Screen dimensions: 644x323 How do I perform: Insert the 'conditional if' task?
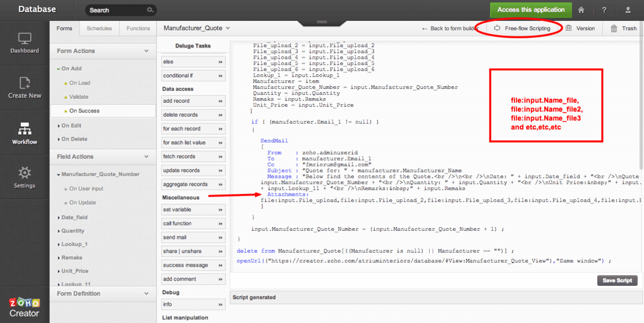[193, 76]
